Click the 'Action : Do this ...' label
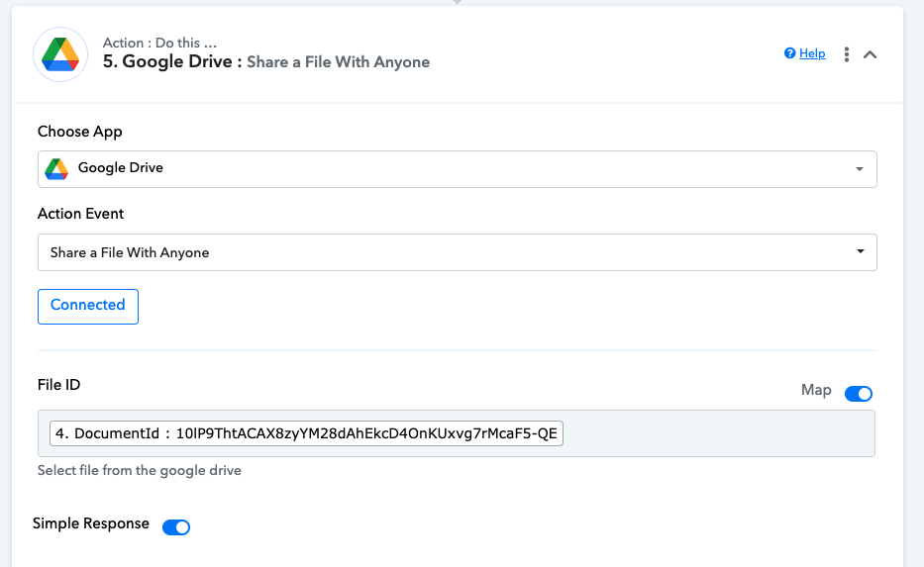924x567 pixels. [x=159, y=43]
